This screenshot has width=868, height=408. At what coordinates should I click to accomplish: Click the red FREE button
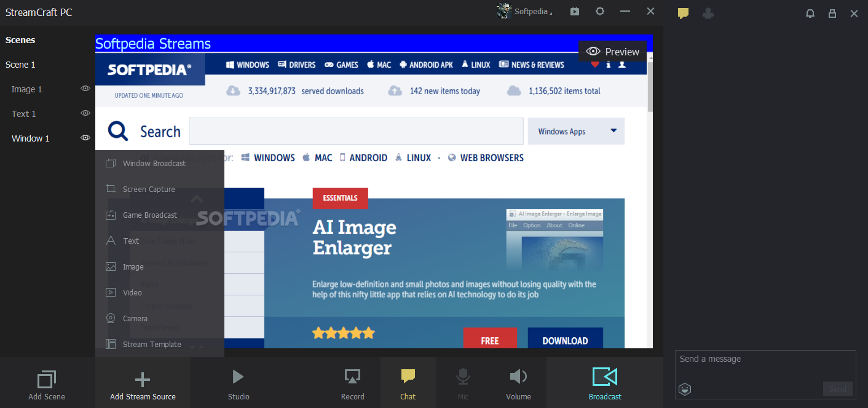(490, 338)
